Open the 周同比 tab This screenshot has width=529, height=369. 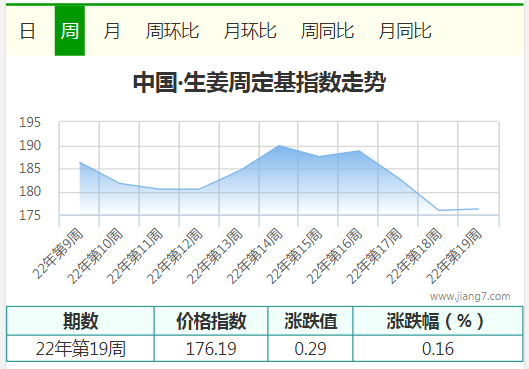(327, 31)
